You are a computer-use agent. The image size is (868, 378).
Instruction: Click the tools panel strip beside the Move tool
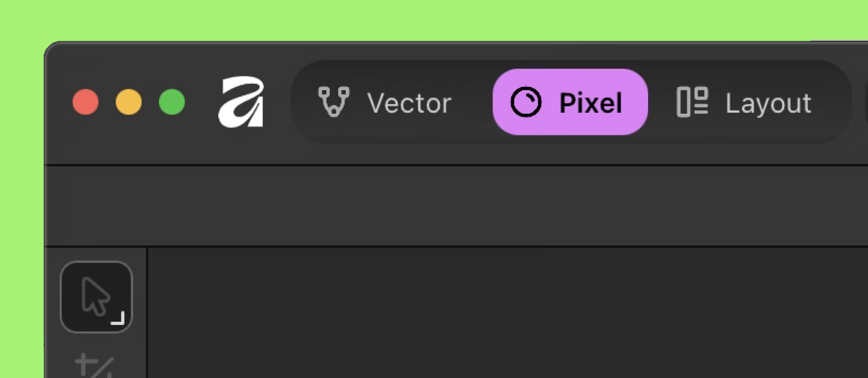tap(139, 297)
